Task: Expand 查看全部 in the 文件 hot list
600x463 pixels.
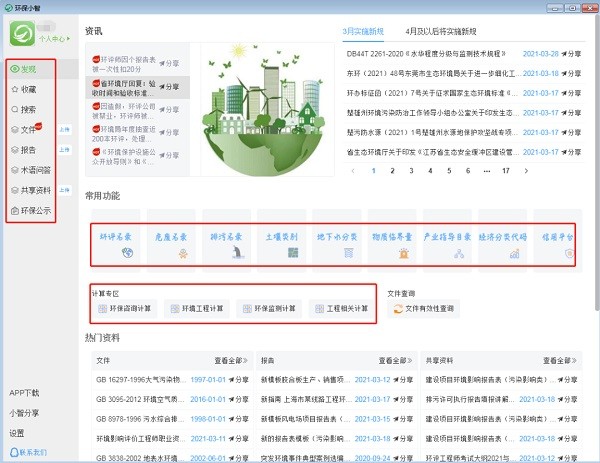Action: pos(231,360)
